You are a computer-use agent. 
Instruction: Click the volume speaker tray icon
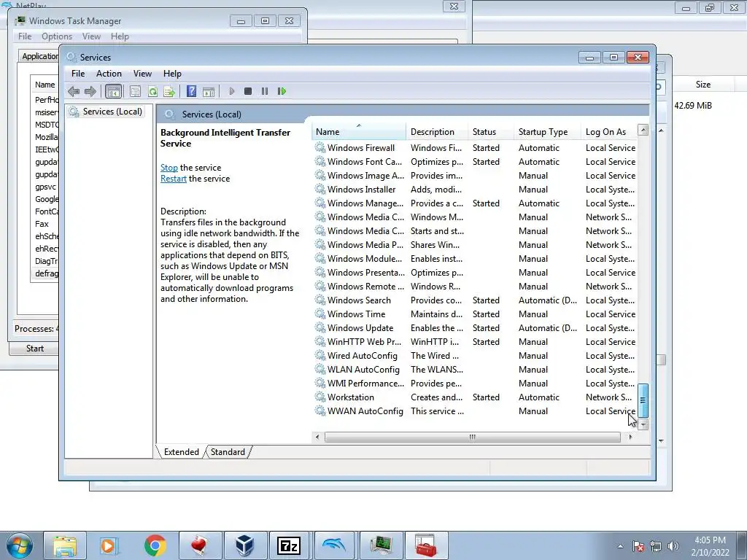[673, 546]
